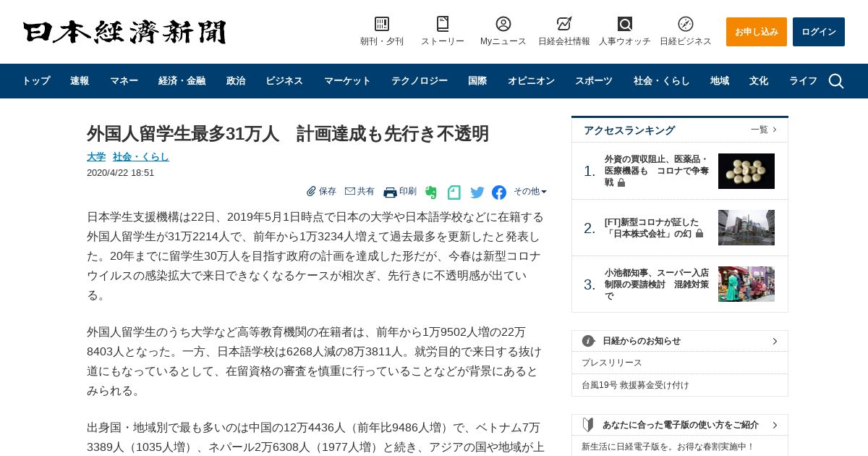Open the Myニュース profile icon

503,24
